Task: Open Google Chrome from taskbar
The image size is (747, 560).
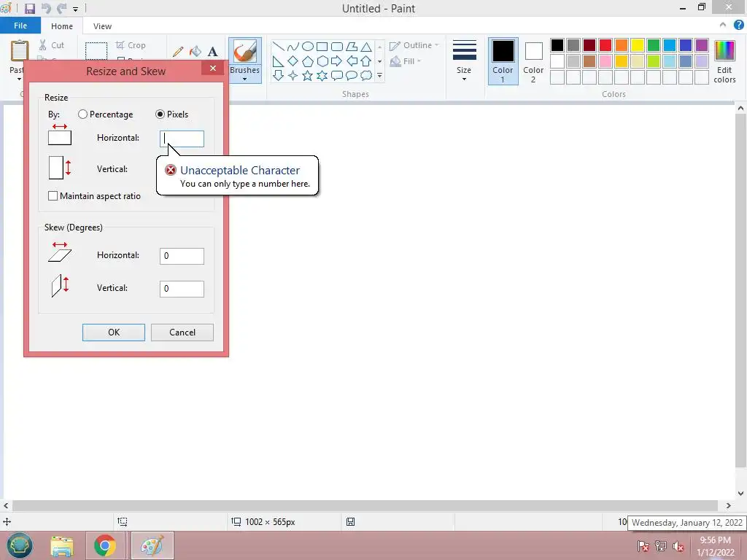Action: coord(105,545)
